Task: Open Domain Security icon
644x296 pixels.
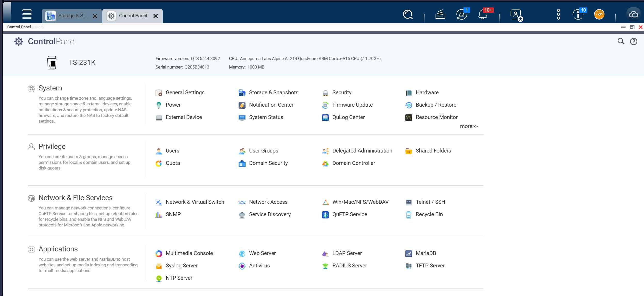Action: pyautogui.click(x=242, y=163)
